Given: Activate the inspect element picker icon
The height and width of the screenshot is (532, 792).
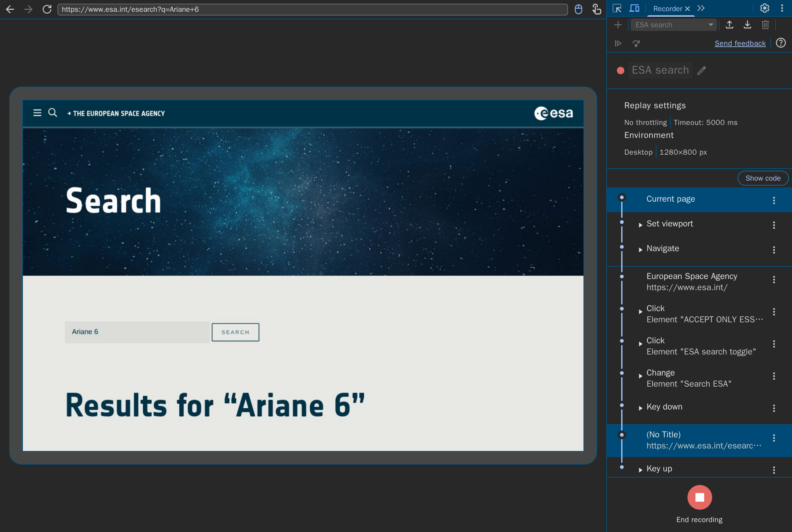Looking at the screenshot, I should pyautogui.click(x=617, y=8).
